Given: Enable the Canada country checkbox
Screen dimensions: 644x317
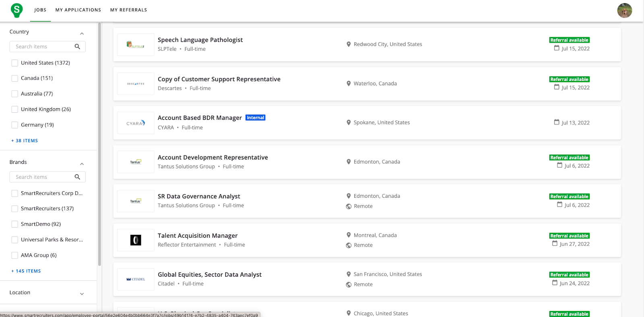Looking at the screenshot, I should click(x=15, y=79).
